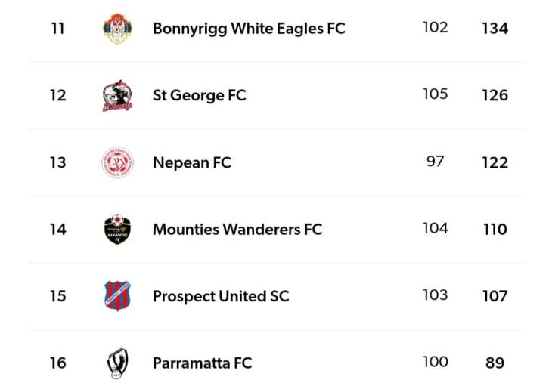
Task: Click the Prospect United SC shield logo
Action: (x=117, y=296)
